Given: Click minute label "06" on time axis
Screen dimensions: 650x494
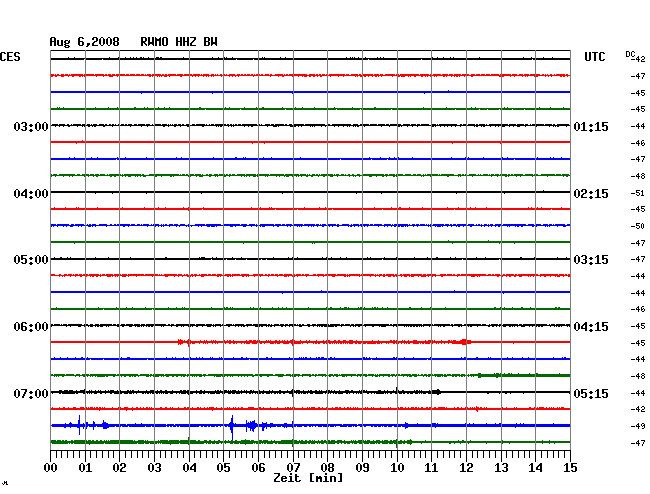Looking at the screenshot, I should 258,468.
